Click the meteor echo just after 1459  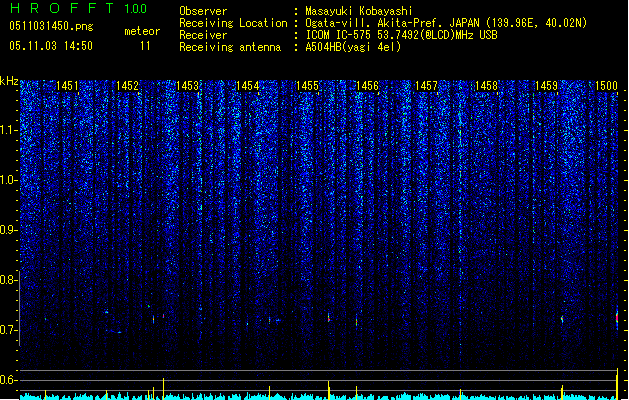(562, 319)
